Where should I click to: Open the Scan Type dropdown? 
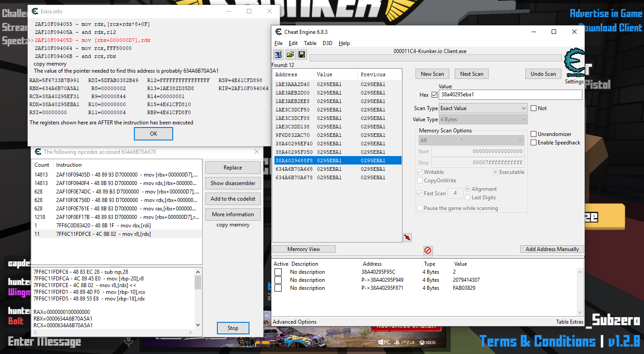point(483,108)
